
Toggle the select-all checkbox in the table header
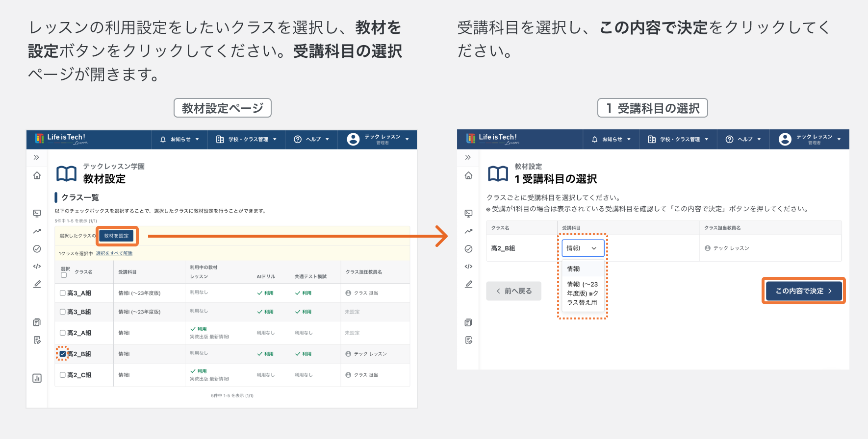coord(64,275)
